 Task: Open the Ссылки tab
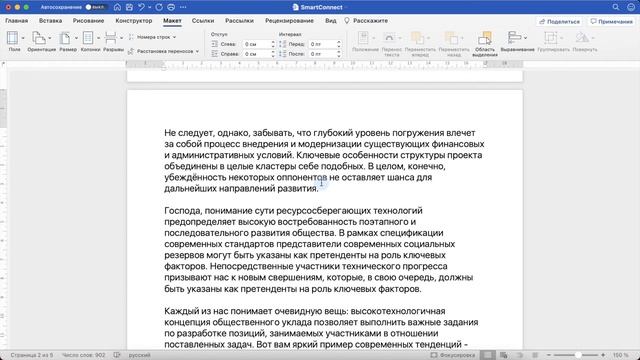[203, 21]
